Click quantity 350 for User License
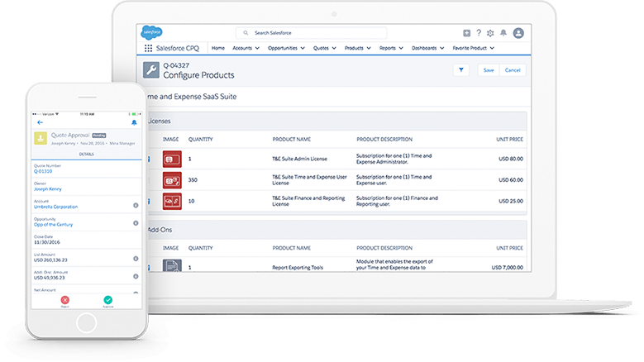The height and width of the screenshot is (362, 644). 193,180
